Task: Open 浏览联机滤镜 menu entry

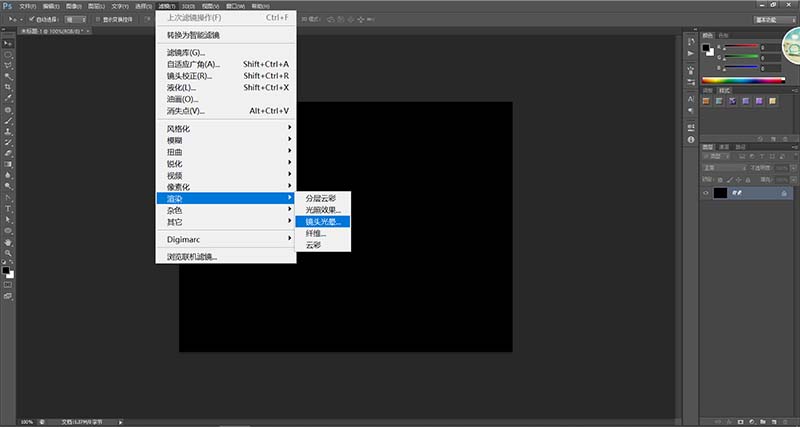Action: click(226, 257)
